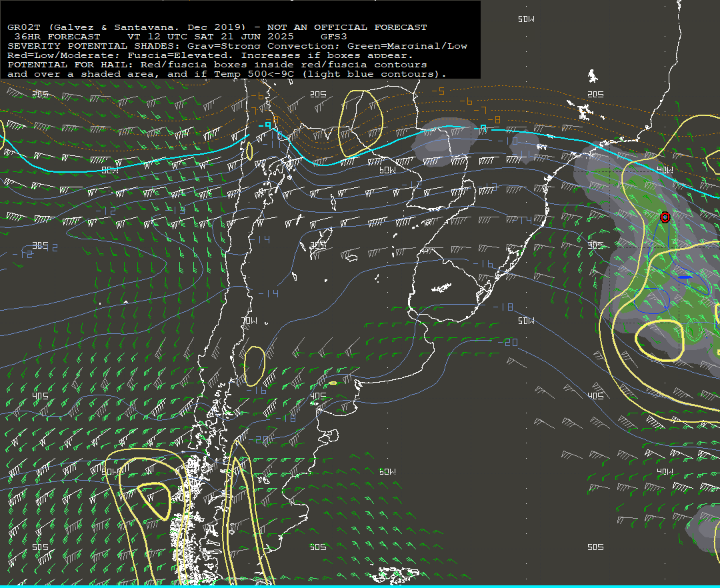Click the "-16" contour label over Uruguay

(x=483, y=264)
